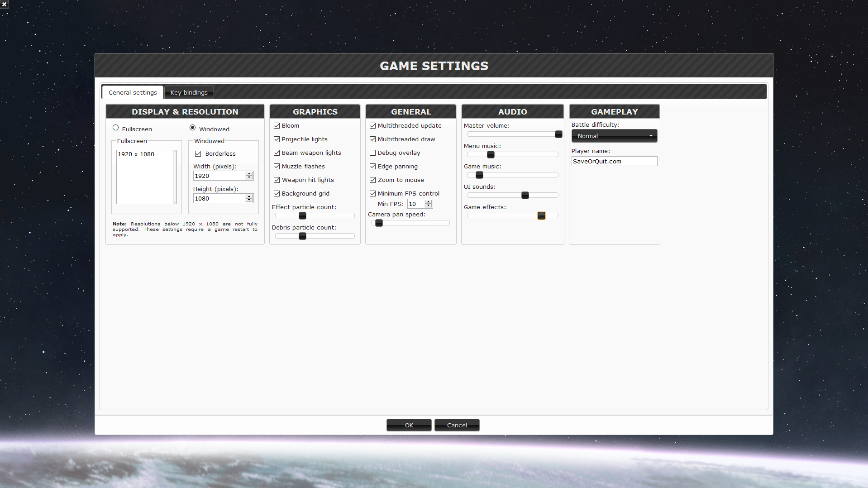This screenshot has height=488, width=868.
Task: Click the Player name text field
Action: click(614, 162)
